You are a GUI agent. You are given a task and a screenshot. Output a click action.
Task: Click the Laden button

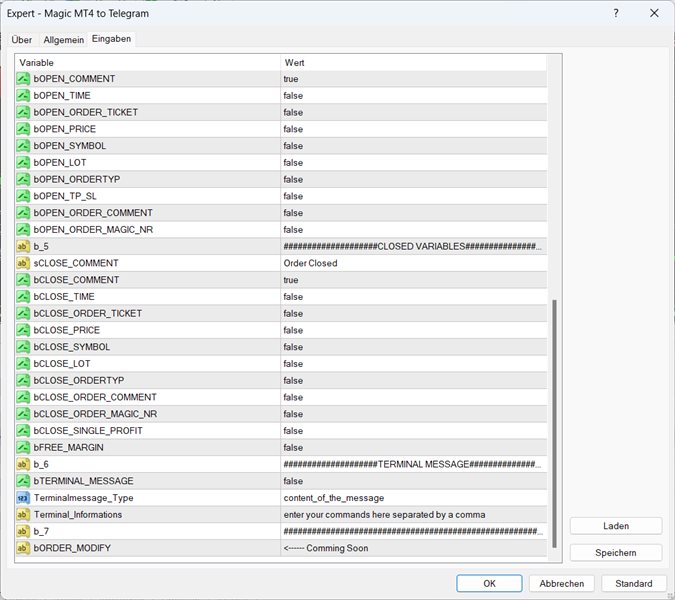616,526
